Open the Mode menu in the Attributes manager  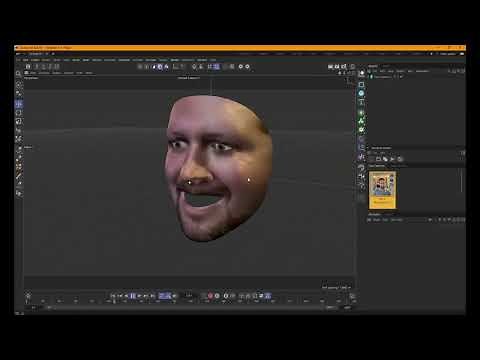(x=376, y=220)
